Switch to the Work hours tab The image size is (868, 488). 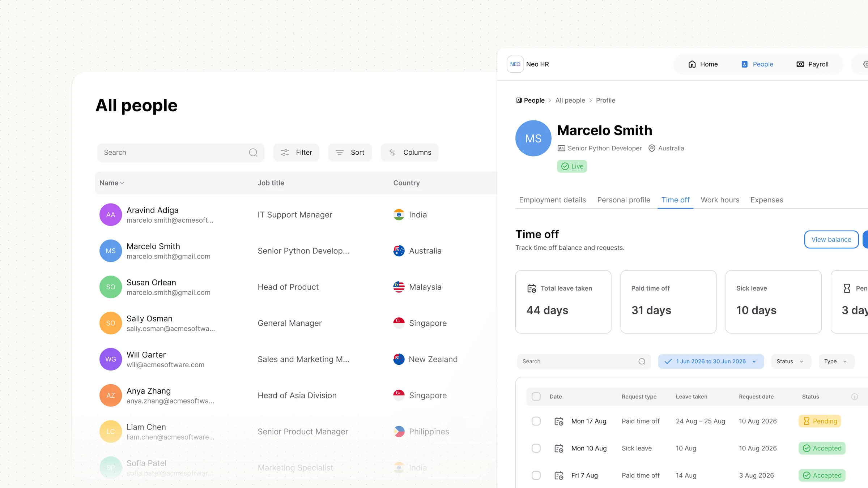tap(720, 200)
